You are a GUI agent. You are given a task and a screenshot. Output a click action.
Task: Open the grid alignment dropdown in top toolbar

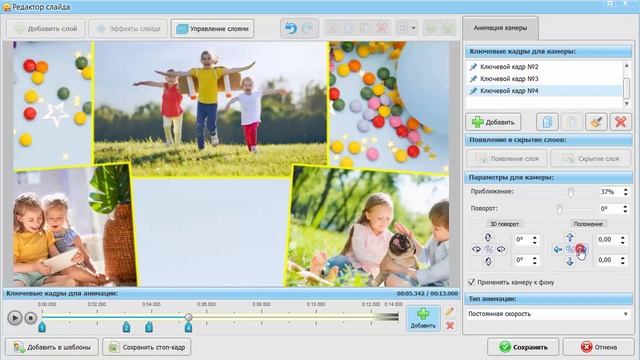(407, 28)
